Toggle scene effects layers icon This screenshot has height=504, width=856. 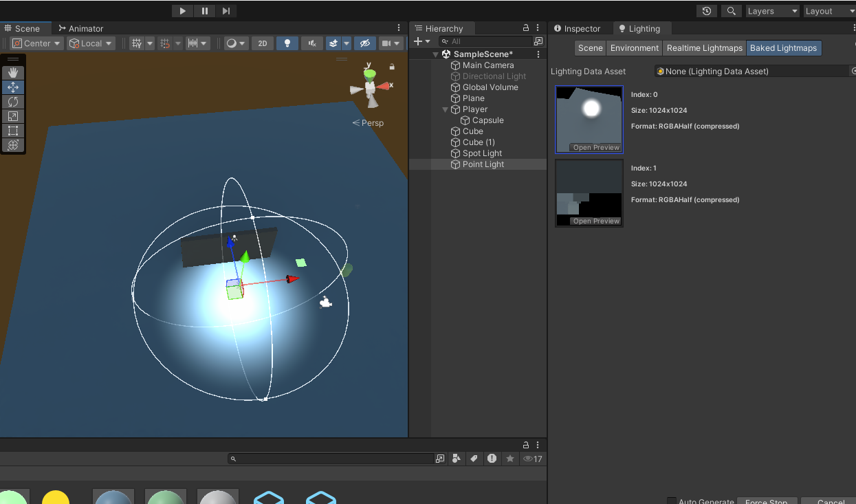(333, 43)
